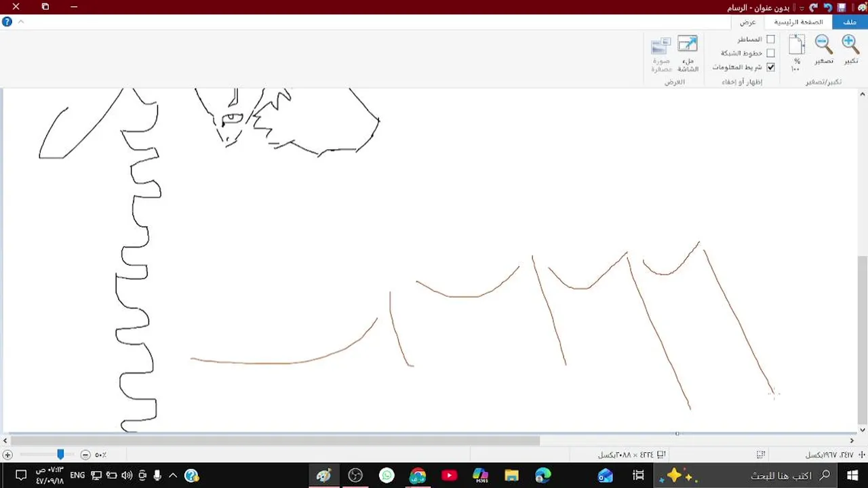The width and height of the screenshot is (868, 488).
Task: Redo action in title bar
Action: (x=812, y=7)
